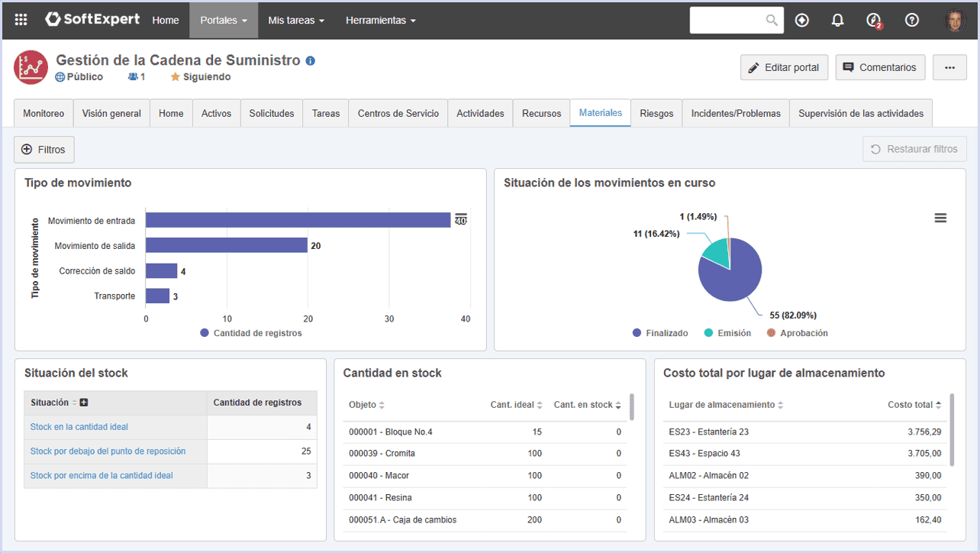Open the Portales dropdown menu
980x553 pixels.
pos(224,21)
